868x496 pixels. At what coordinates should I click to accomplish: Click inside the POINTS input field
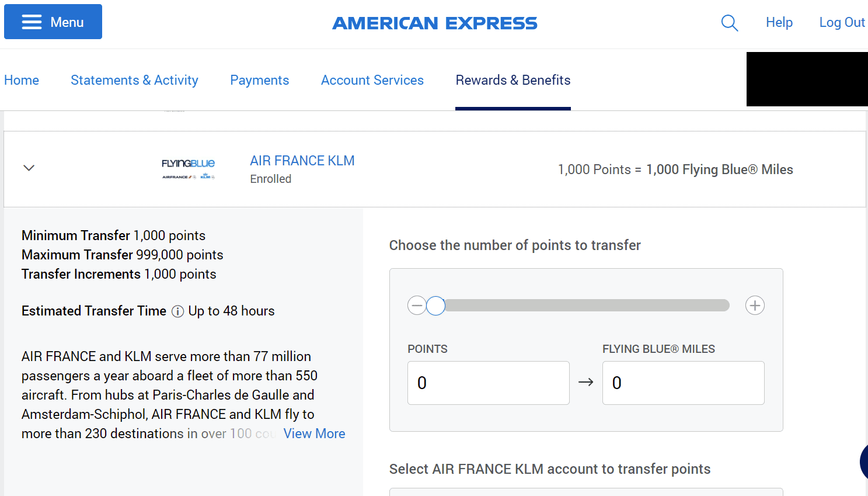click(488, 383)
